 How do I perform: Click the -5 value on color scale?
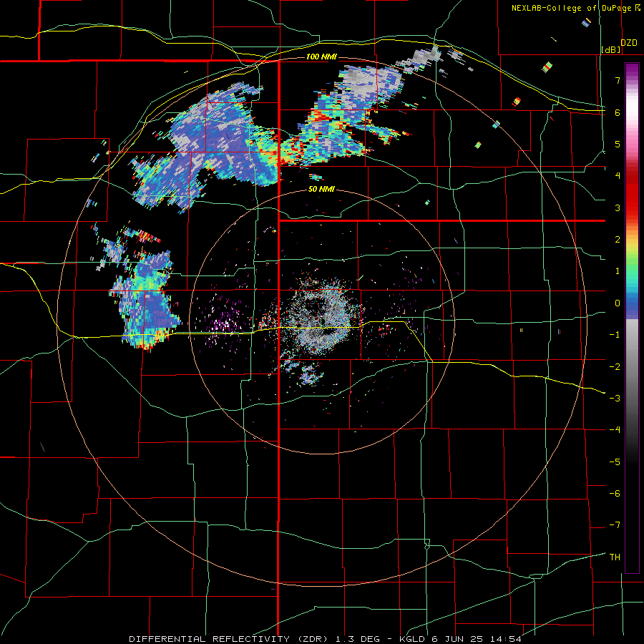click(615, 462)
